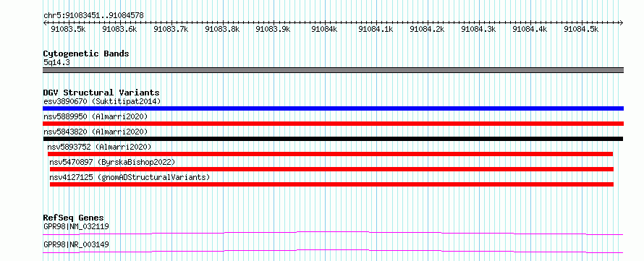
Task: Click the DGV Structural Variants track title
Action: point(101,93)
